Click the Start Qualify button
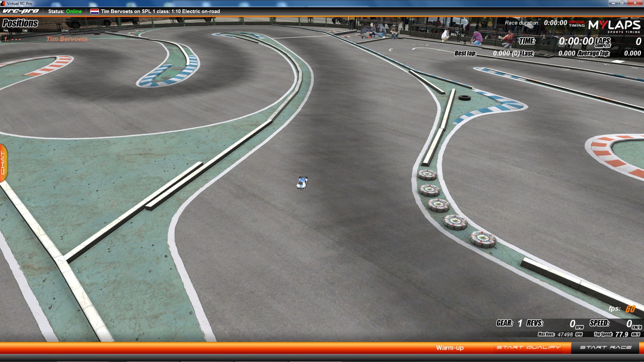The width and height of the screenshot is (644, 362). 528,348
